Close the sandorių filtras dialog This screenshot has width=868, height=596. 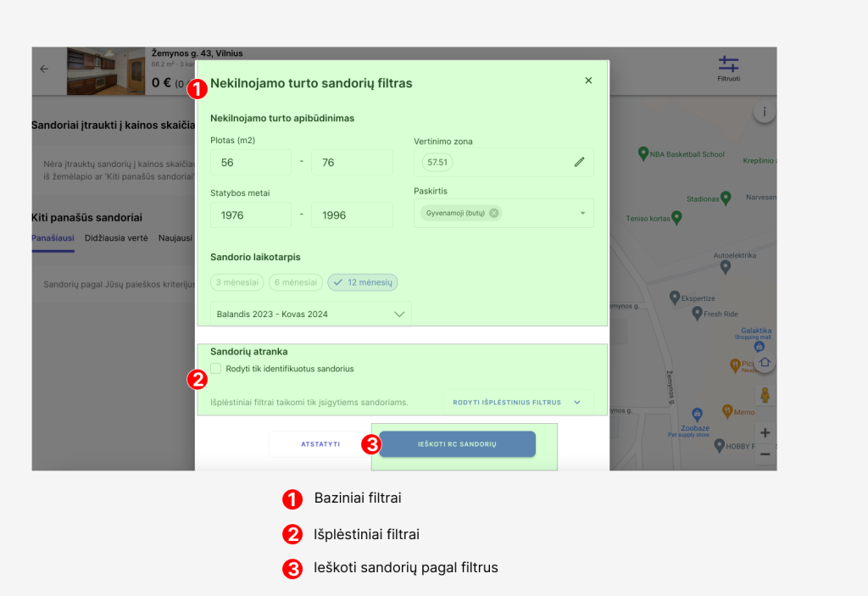click(x=588, y=81)
